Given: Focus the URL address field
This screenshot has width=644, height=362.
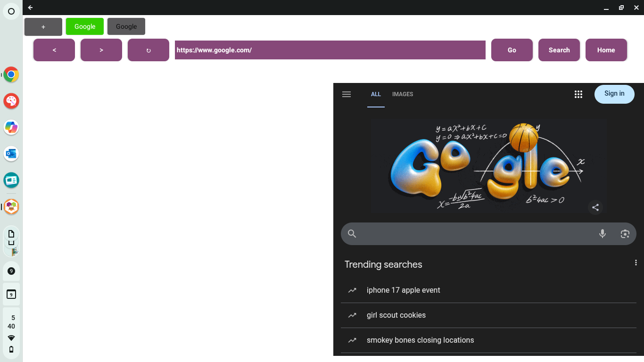Looking at the screenshot, I should (330, 50).
